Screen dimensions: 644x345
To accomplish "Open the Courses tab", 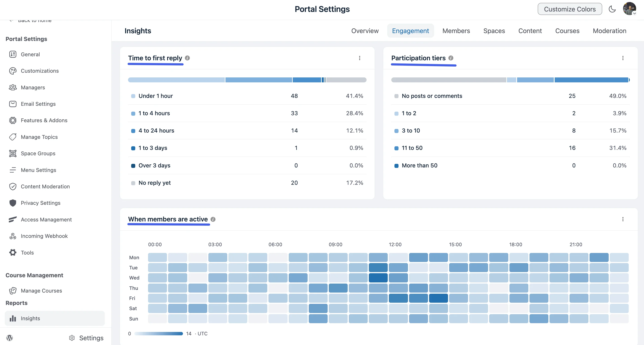I will click(x=567, y=31).
